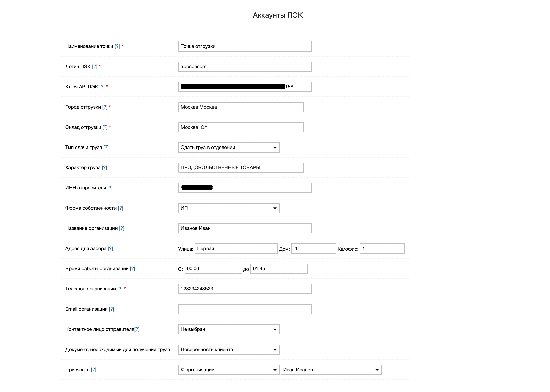Click help mark next to Время работы организации
550x392 pixels.
pos(132,269)
